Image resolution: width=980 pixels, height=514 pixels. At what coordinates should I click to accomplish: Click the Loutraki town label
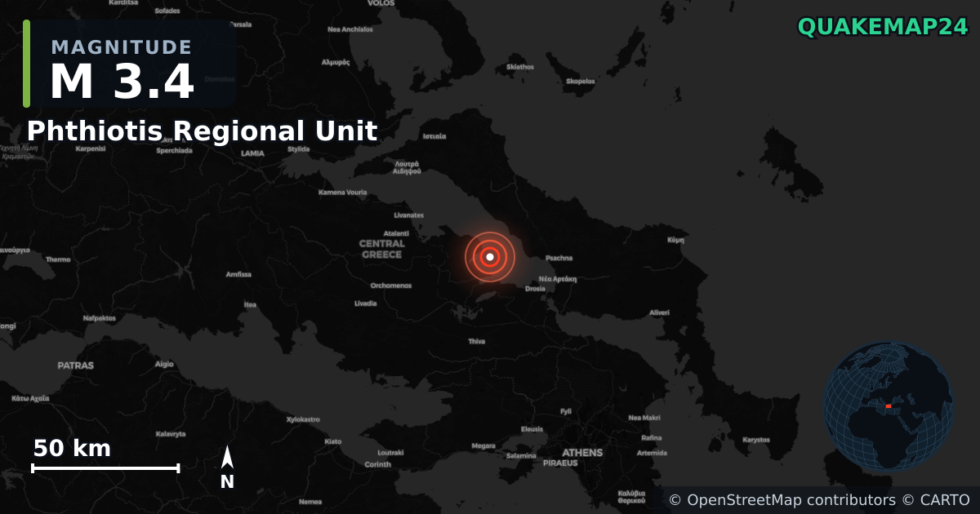coord(390,453)
